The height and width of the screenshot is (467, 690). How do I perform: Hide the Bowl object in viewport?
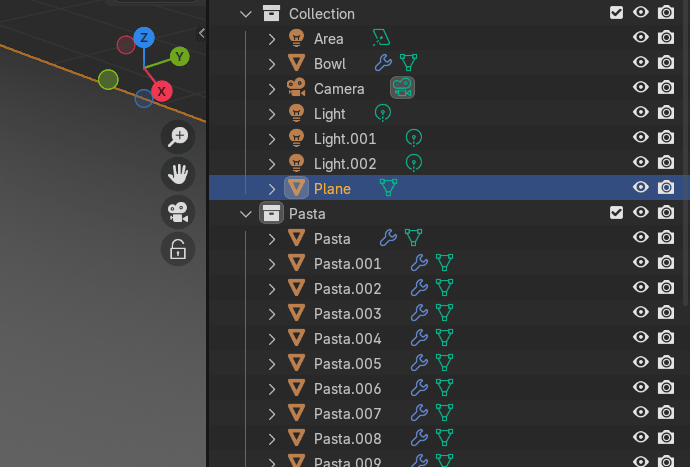pyautogui.click(x=641, y=63)
